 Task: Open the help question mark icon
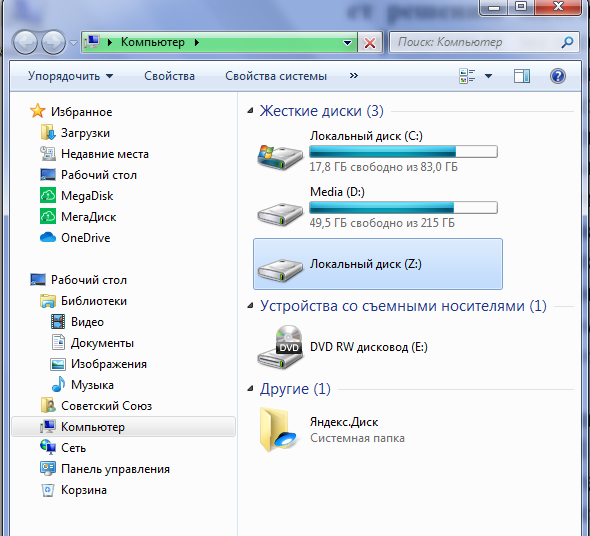pyautogui.click(x=558, y=76)
